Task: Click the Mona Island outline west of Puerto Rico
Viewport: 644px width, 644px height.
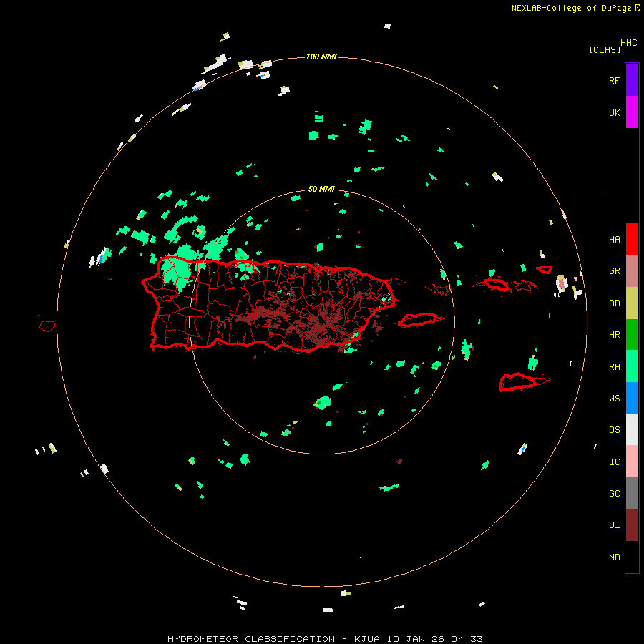Action: [47, 326]
